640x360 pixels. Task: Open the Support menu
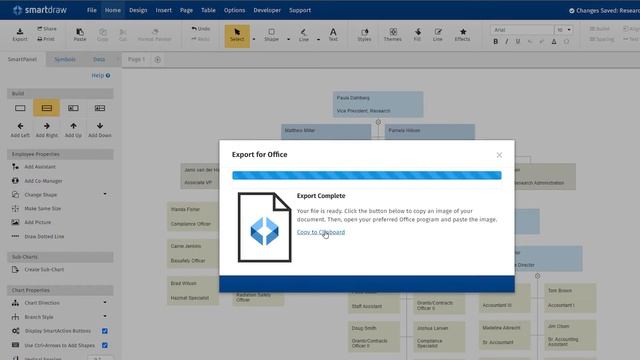(300, 10)
